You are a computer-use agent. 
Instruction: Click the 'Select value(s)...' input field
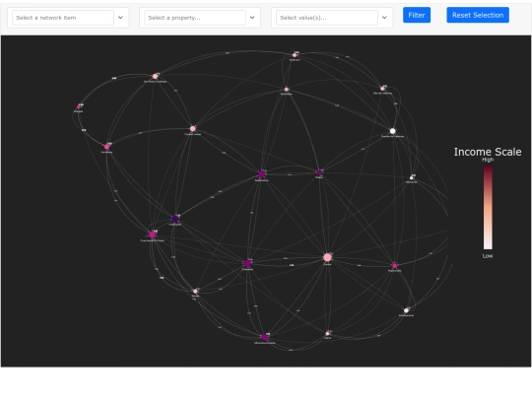(327, 18)
